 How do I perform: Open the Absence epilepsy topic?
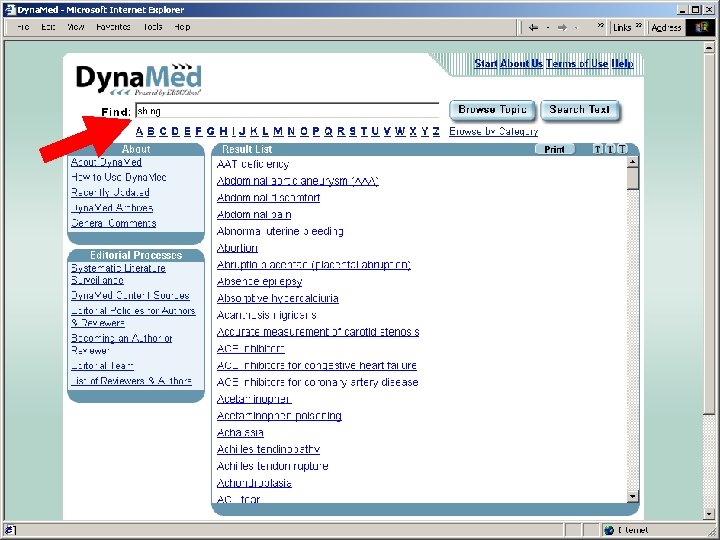[x=259, y=282]
